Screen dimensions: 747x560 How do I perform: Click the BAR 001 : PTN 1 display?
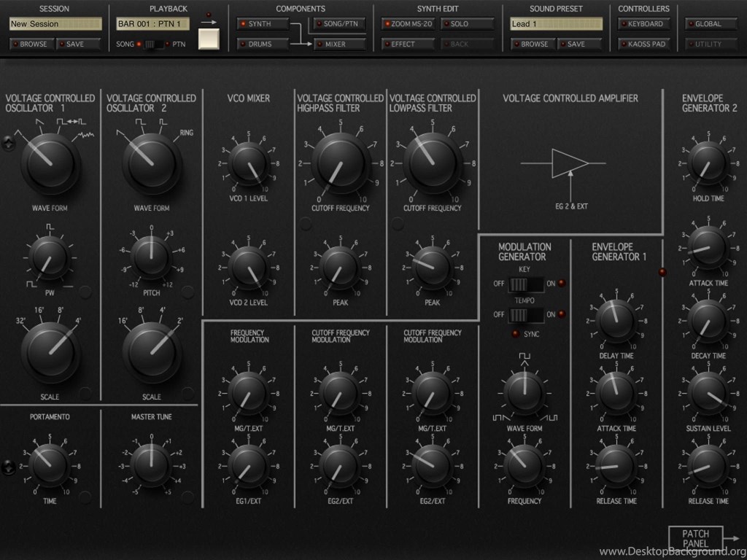pyautogui.click(x=153, y=24)
